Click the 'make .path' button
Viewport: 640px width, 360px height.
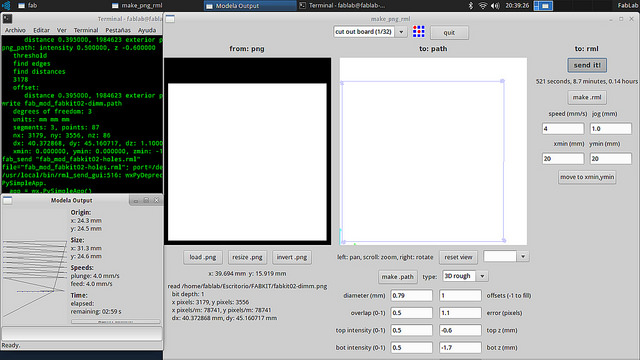tap(398, 277)
